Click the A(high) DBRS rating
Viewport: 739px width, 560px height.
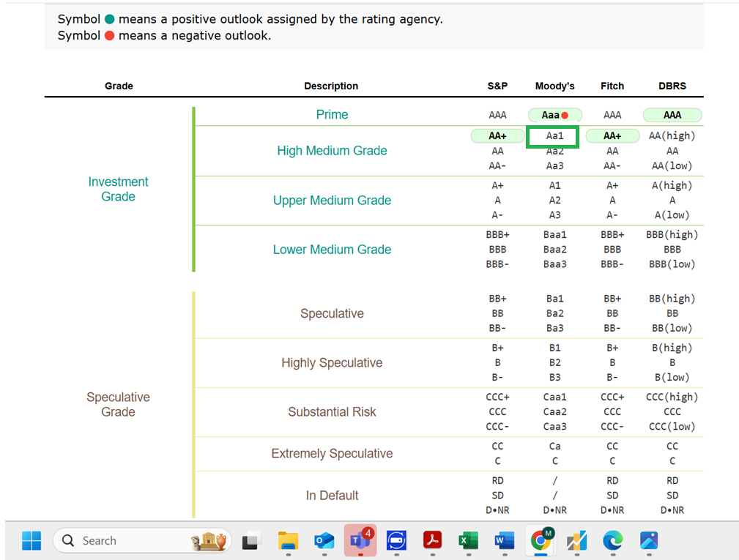click(672, 185)
